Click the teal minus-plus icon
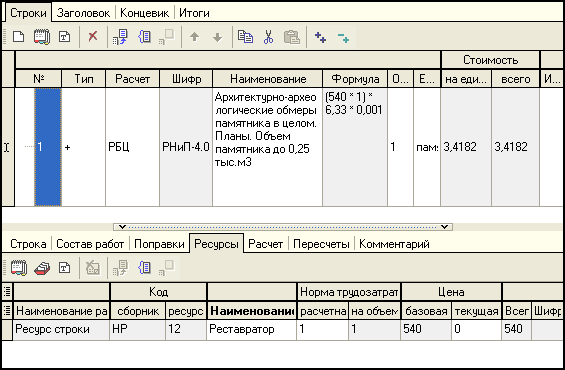The height and width of the screenshot is (370, 565). 343,37
